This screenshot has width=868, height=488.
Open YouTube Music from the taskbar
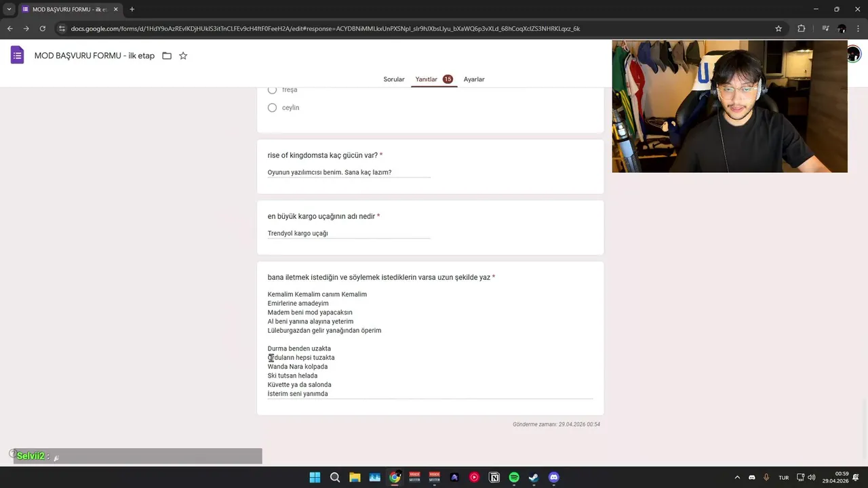[x=474, y=477]
